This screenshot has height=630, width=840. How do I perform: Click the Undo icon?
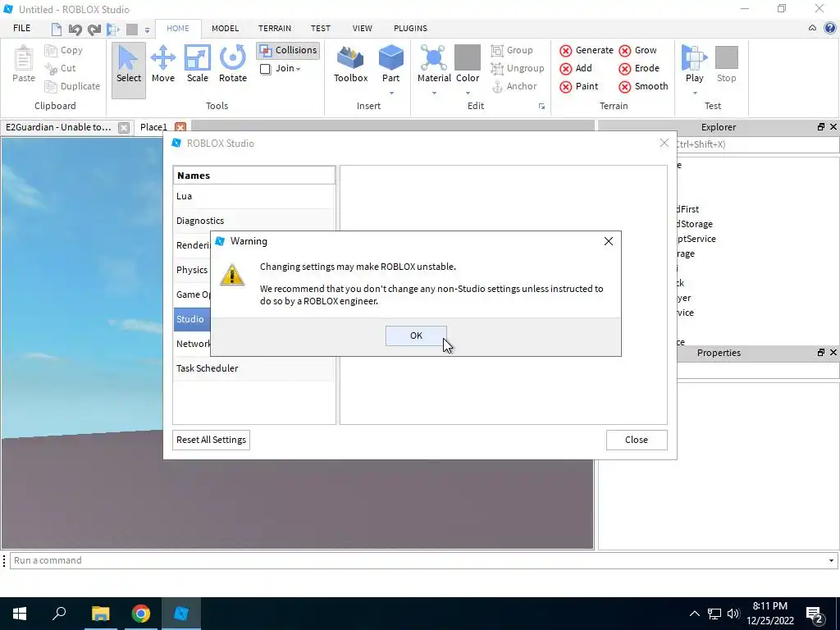pyautogui.click(x=75, y=30)
